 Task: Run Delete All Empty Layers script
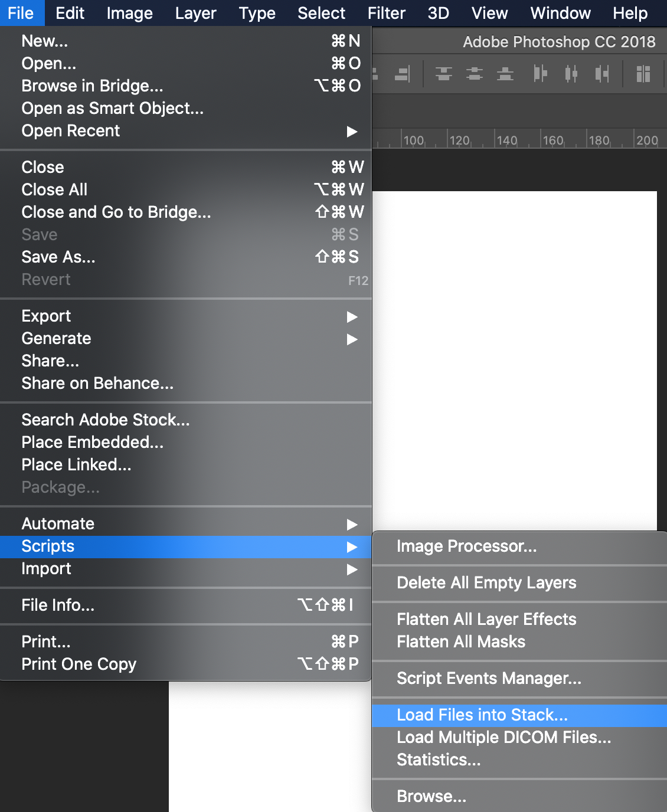519,583
